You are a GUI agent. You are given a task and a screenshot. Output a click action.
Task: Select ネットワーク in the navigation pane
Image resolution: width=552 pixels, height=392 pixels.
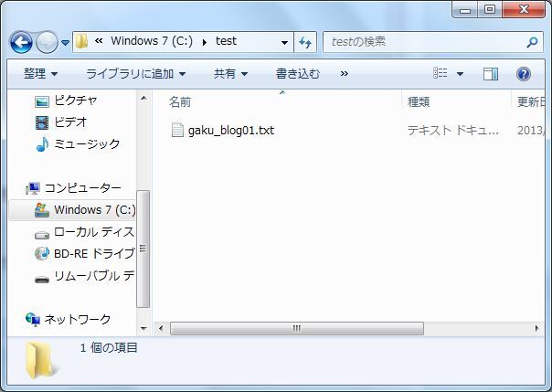[x=78, y=320]
